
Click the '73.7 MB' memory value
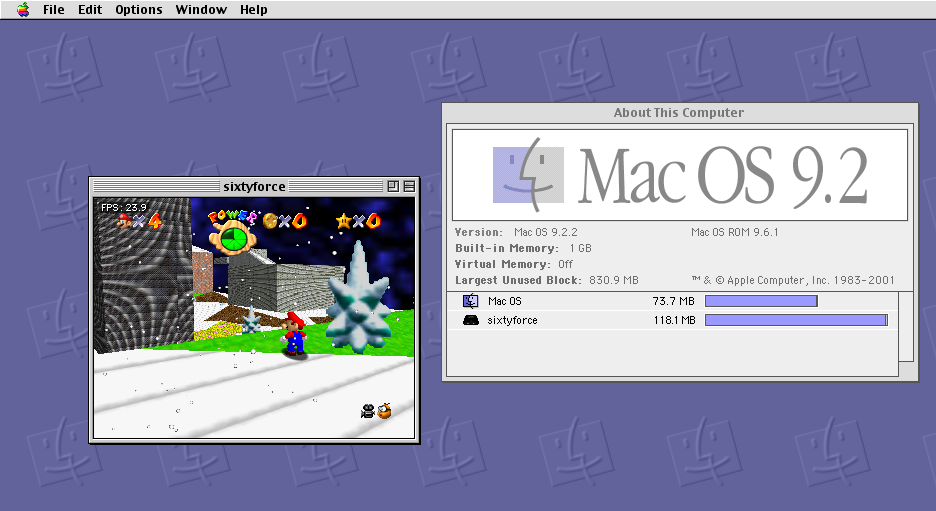point(673,301)
